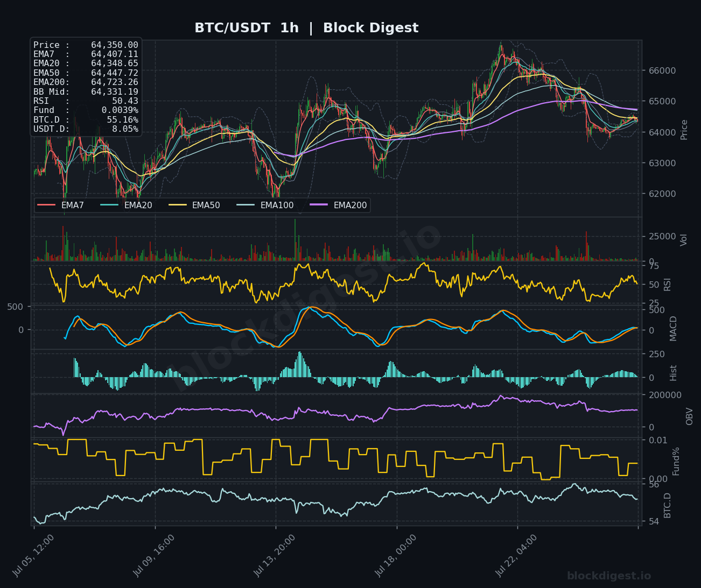Click the 250 histogram axis label
Screen dimensions: 701x588
pyautogui.click(x=656, y=354)
